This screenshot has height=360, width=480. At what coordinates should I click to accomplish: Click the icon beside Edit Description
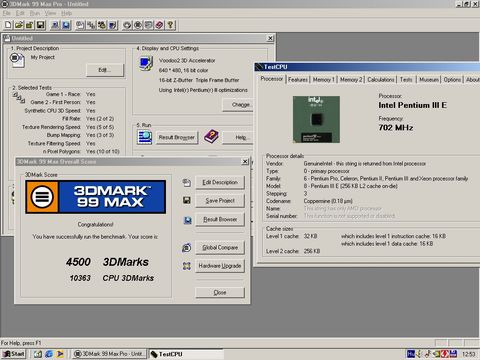pos(187,182)
